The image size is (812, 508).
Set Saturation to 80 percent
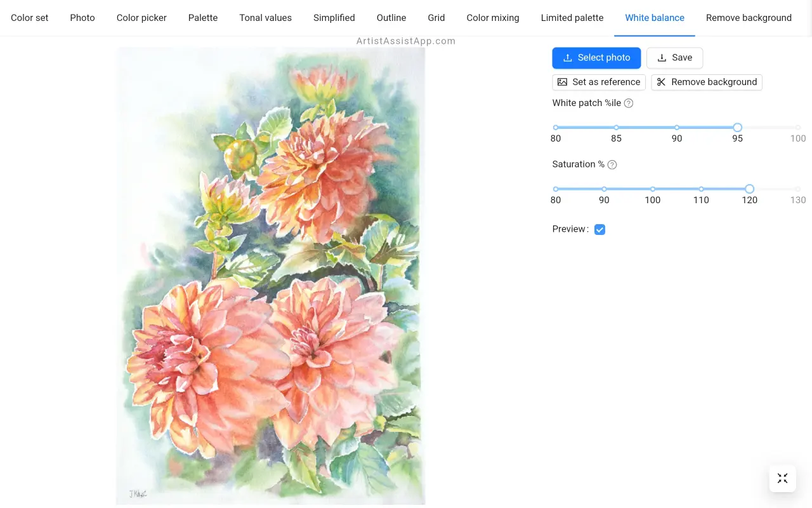pos(556,189)
